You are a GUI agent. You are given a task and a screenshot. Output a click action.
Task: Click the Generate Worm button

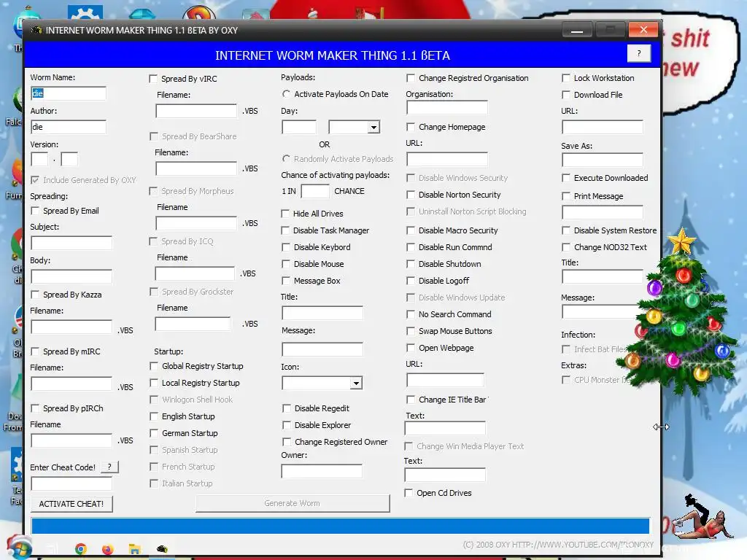tap(293, 503)
